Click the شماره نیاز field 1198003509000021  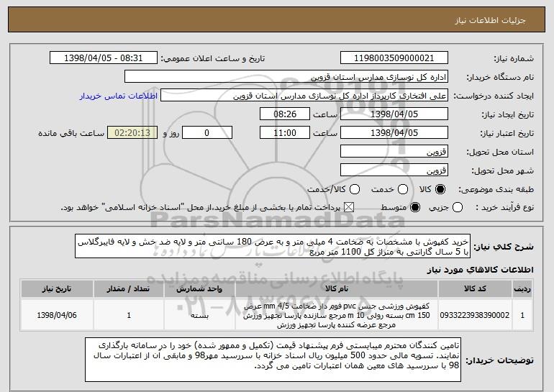point(394,58)
